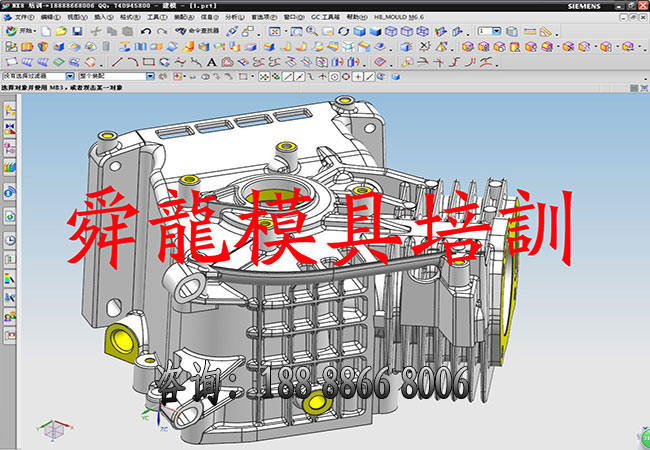This screenshot has width=650, height=450.
Task: Create a new file with New icon
Action: [46, 31]
